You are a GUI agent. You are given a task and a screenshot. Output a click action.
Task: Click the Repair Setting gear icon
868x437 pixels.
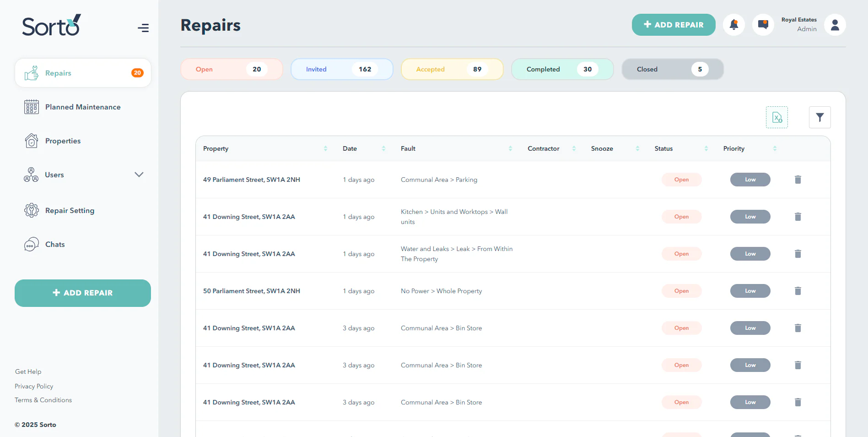[x=32, y=210]
